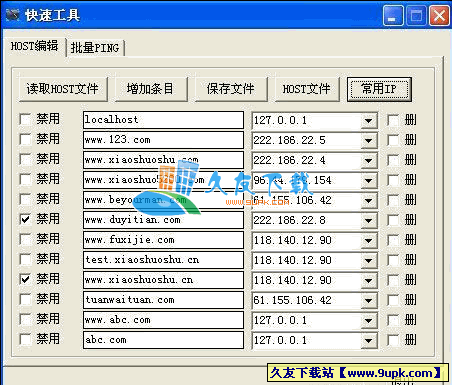The image size is (452, 385).
Task: Check 删 for www.abc.com row
Action: (393, 320)
